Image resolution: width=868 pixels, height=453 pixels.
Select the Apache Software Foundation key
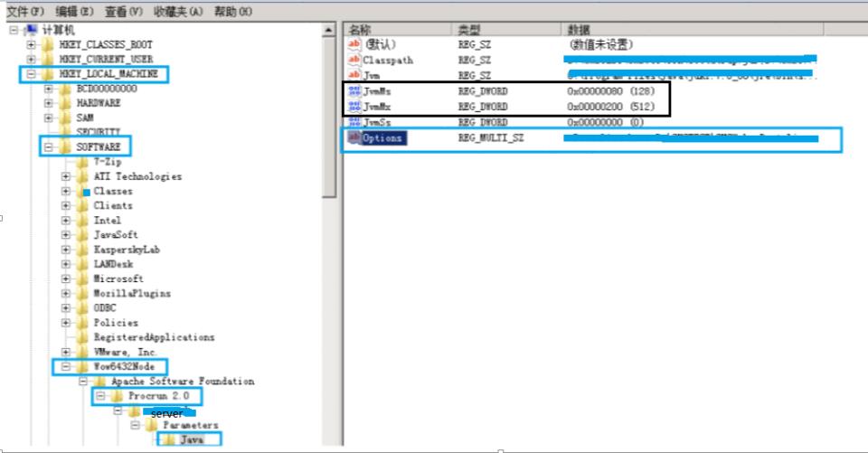[183, 381]
